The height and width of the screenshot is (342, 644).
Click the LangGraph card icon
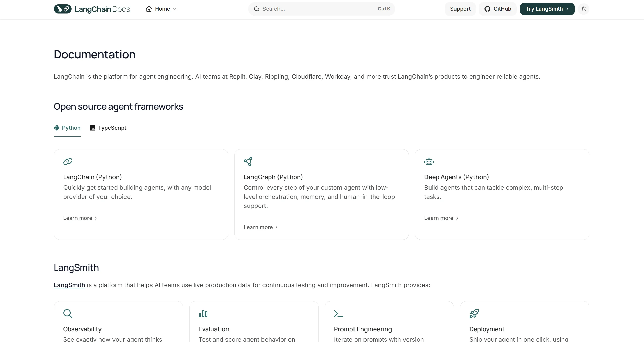click(x=248, y=161)
